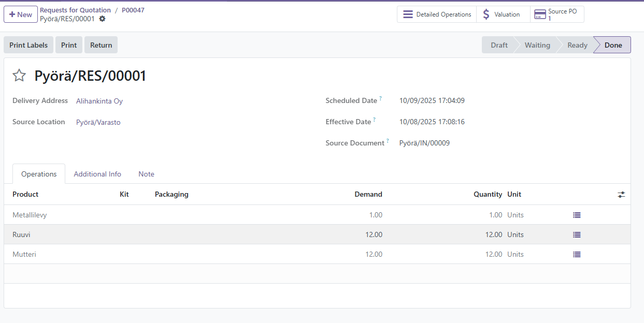Open P00047 breadcrumb link

pos(133,10)
